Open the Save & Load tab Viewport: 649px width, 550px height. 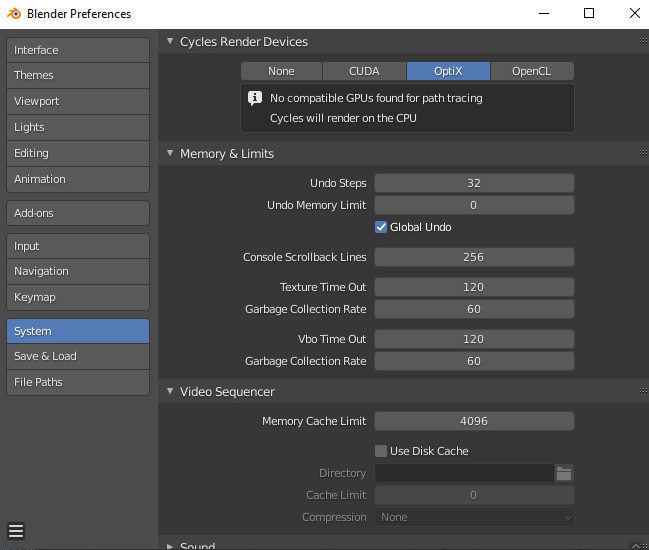tap(78, 356)
